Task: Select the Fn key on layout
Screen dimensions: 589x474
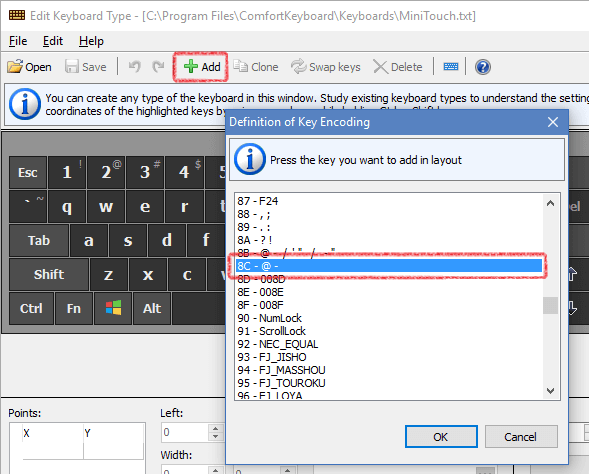Action: [74, 309]
